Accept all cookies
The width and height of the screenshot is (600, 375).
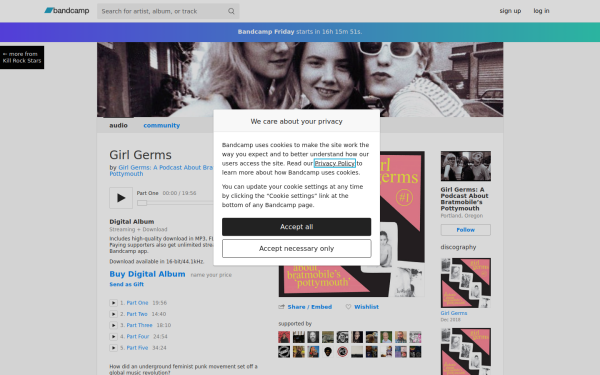[x=297, y=227]
